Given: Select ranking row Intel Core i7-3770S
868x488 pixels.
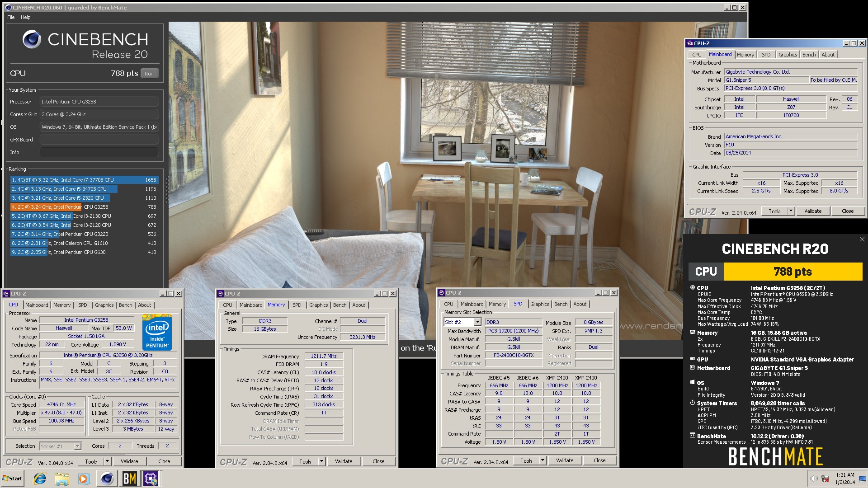Looking at the screenshot, I should [84, 180].
